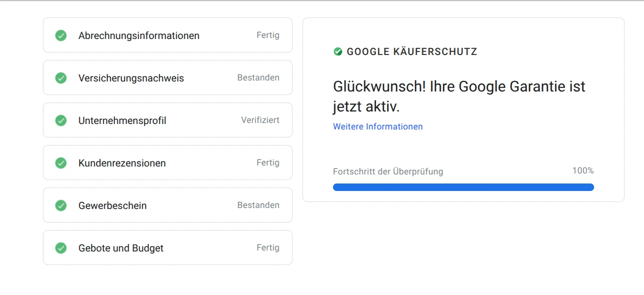644x295 pixels.
Task: Select the Unternehmensprofil row
Action: (168, 120)
